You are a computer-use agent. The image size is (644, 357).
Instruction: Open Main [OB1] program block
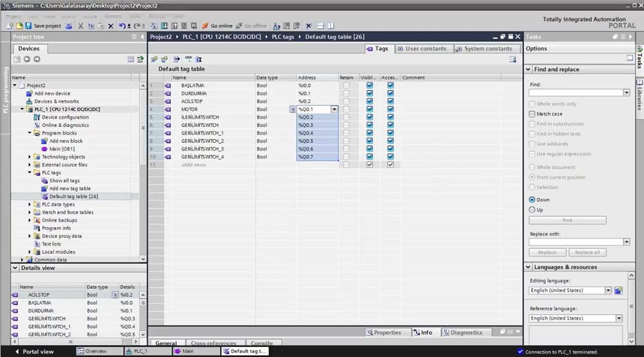pos(62,149)
